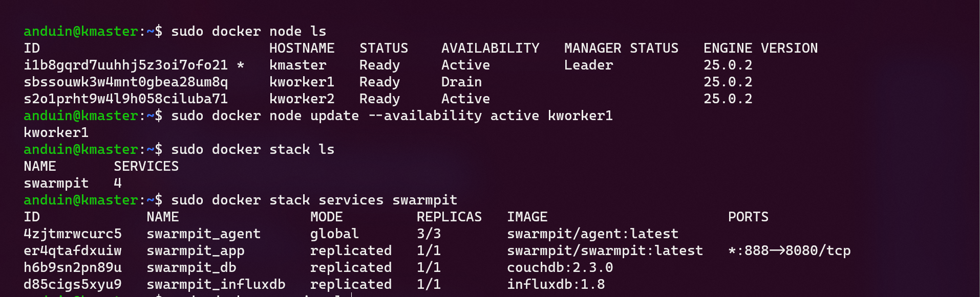Click the --availability flag in the command
The image size is (980, 297).
(425, 116)
